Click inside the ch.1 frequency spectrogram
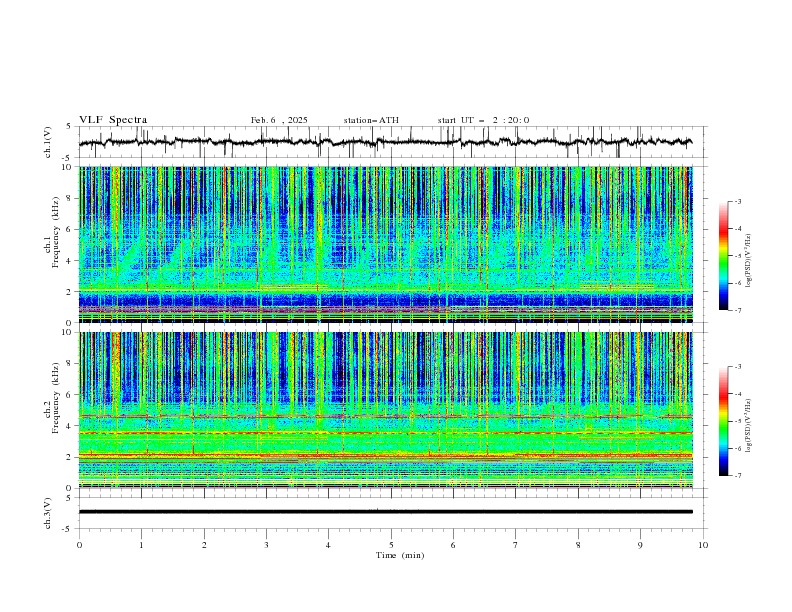This screenshot has width=792, height=612. tap(385, 244)
